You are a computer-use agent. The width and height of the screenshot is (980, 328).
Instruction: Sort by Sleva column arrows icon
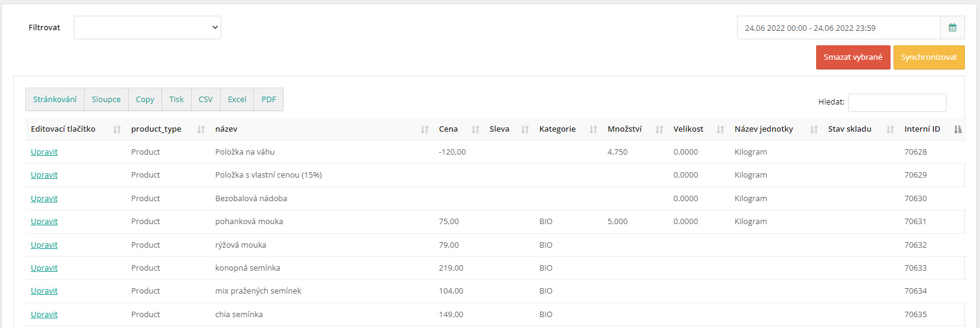pyautogui.click(x=525, y=129)
